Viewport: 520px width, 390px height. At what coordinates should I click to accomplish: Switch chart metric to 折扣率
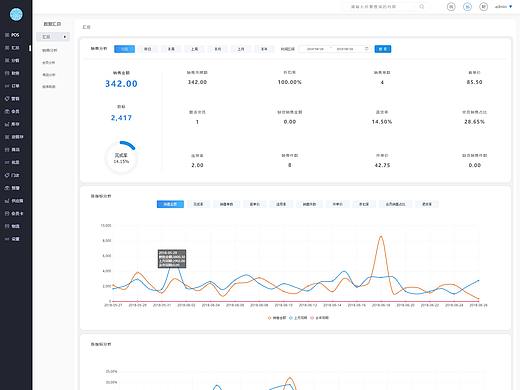pos(364,204)
